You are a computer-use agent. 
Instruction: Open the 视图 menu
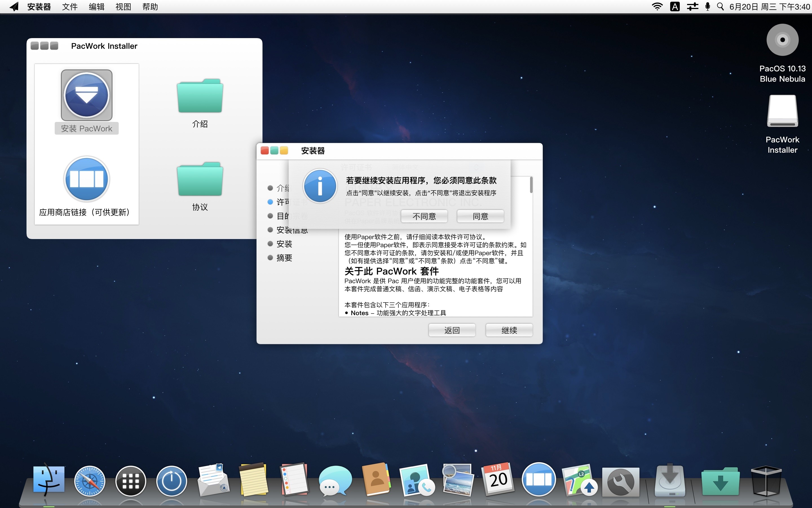click(x=123, y=7)
